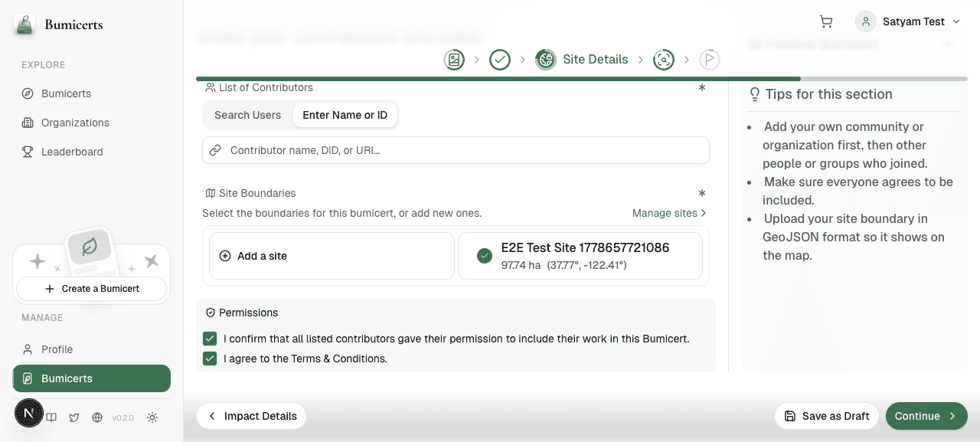Open the Twitter bird icon link
Viewport: 980px width, 442px height.
[74, 417]
